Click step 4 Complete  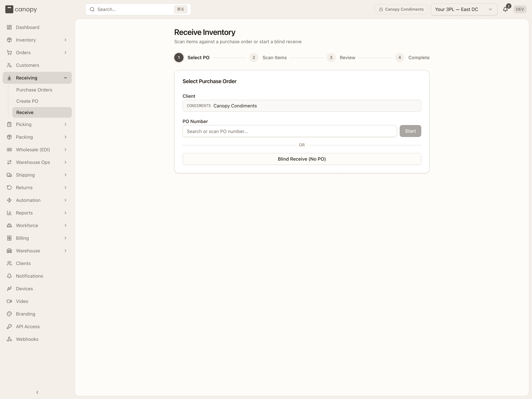(x=412, y=58)
